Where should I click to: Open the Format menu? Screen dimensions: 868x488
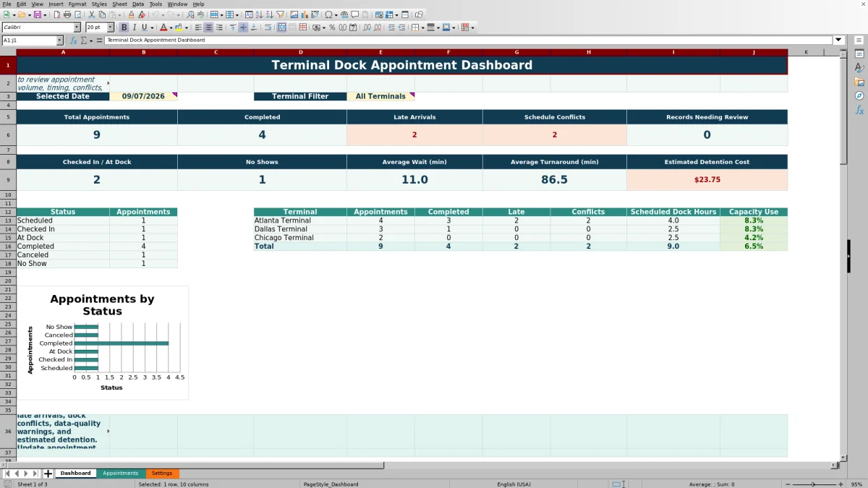(77, 4)
